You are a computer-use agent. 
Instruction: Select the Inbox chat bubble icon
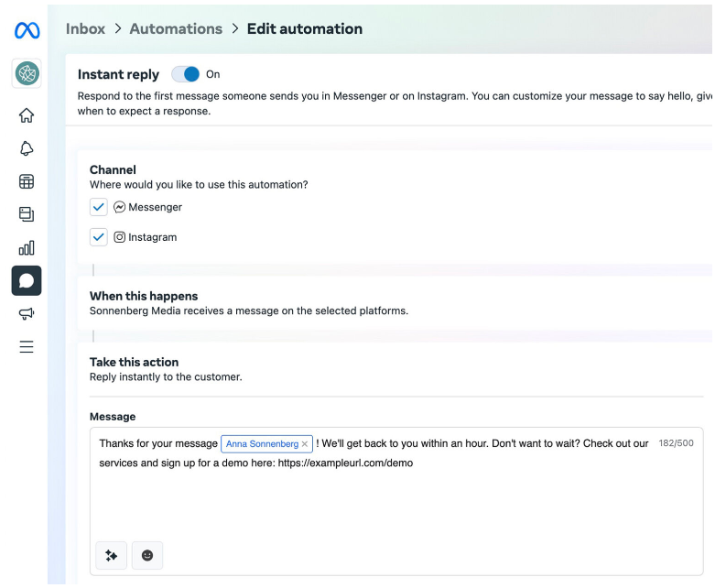[x=27, y=280]
